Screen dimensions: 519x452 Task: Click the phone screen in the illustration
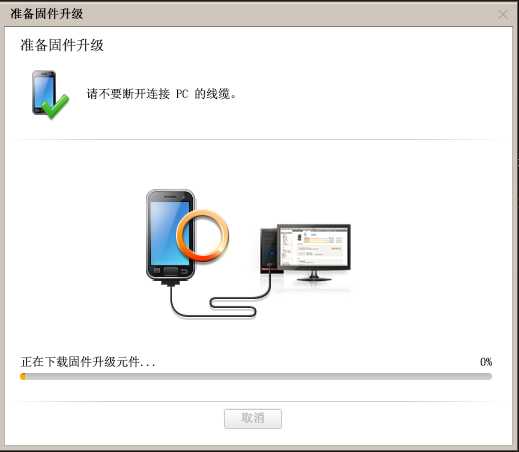click(x=170, y=233)
